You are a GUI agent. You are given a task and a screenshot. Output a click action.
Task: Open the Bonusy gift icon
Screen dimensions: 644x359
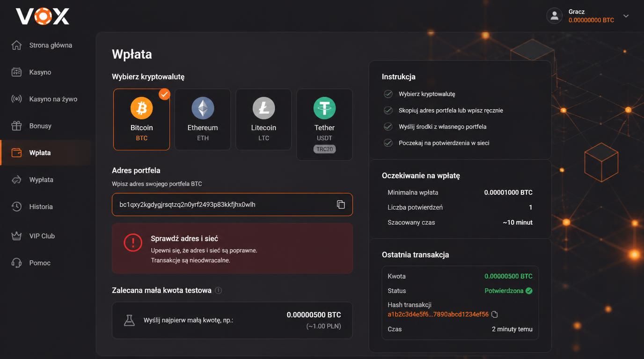tap(17, 126)
